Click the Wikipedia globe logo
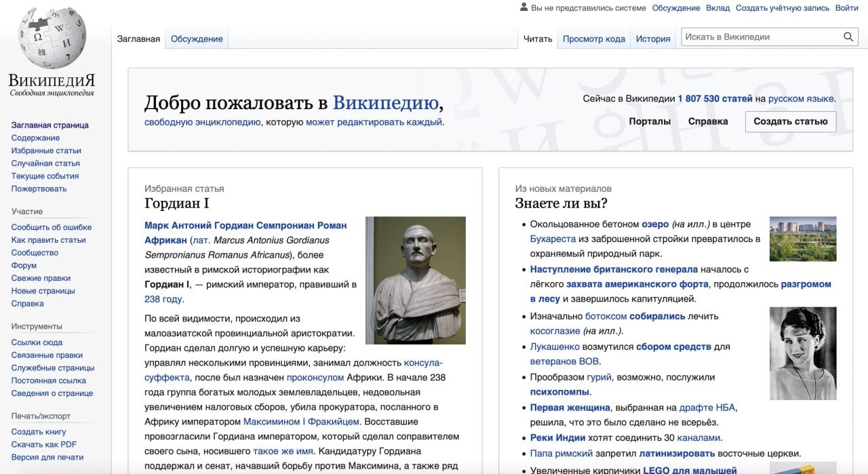868x474 pixels. point(52,39)
